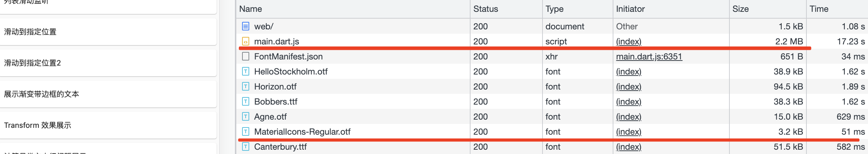
Task: Open the 滑动到指定位置 list item
Action: click(x=108, y=32)
